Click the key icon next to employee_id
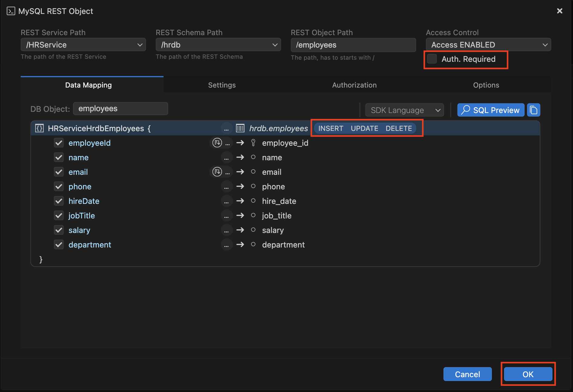Viewport: 573px width, 392px height. 253,143
